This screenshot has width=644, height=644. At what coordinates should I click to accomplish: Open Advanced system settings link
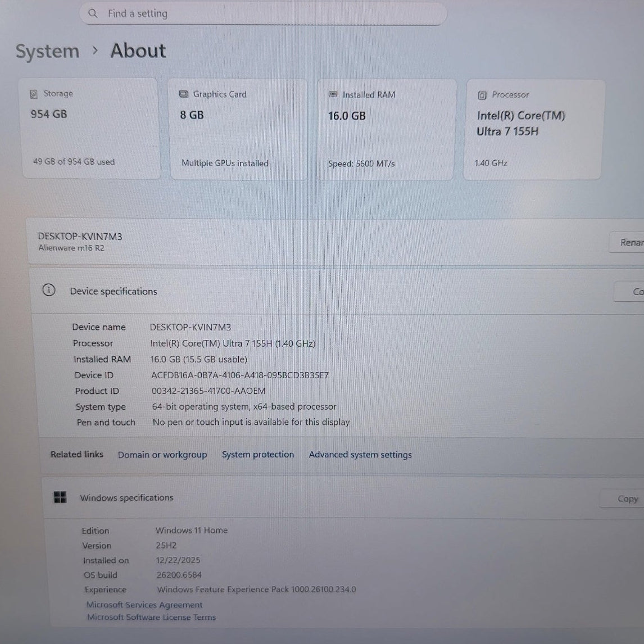coord(360,455)
